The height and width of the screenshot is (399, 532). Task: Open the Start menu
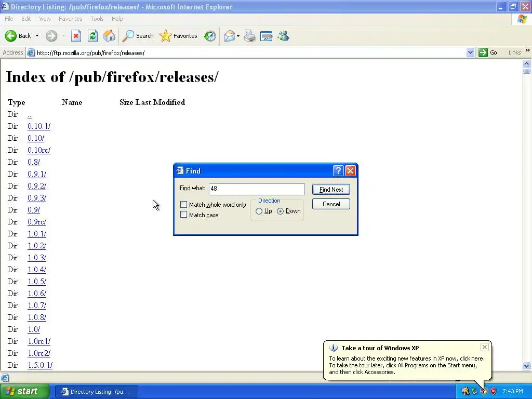pos(24,391)
